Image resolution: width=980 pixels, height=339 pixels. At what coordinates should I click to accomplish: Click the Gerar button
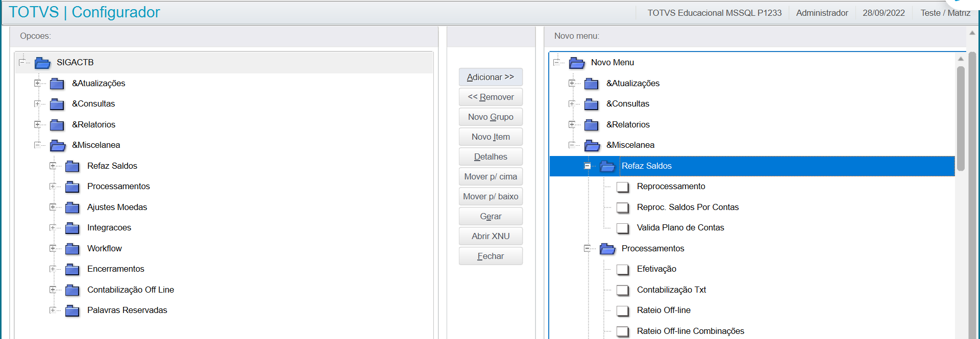pyautogui.click(x=491, y=216)
